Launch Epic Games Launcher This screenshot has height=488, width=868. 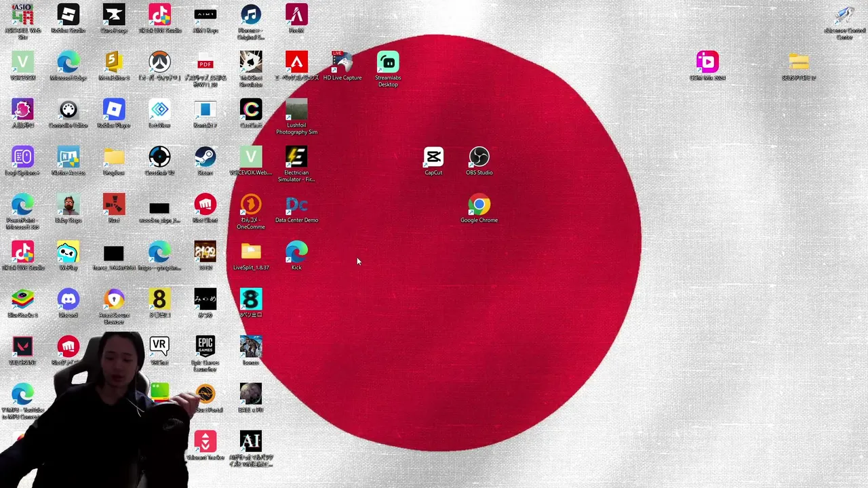(205, 347)
